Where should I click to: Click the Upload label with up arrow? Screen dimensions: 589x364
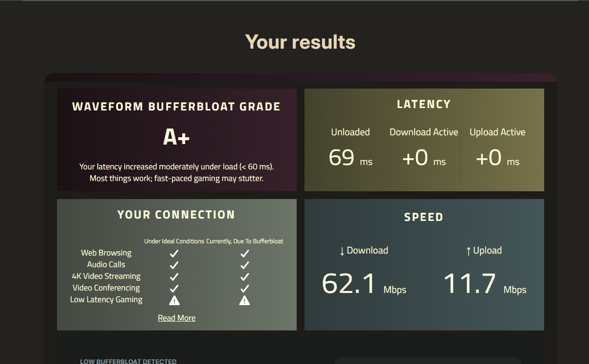[483, 251]
